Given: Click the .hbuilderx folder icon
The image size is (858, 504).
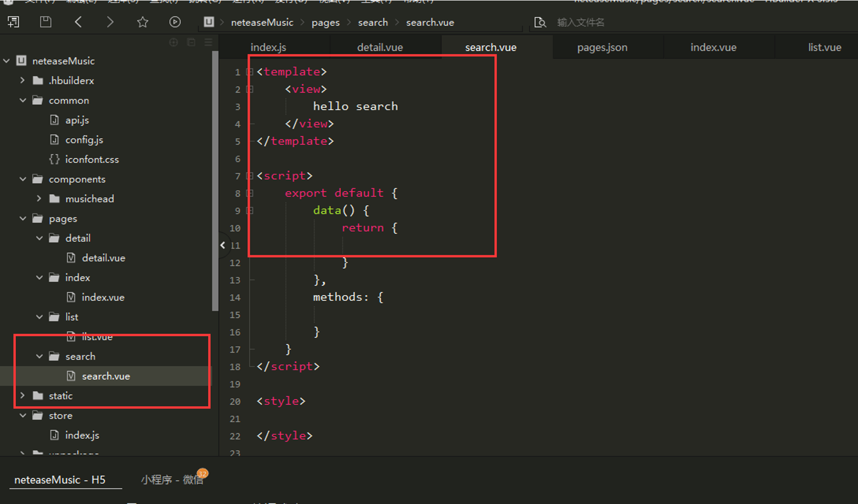Looking at the screenshot, I should [37, 80].
